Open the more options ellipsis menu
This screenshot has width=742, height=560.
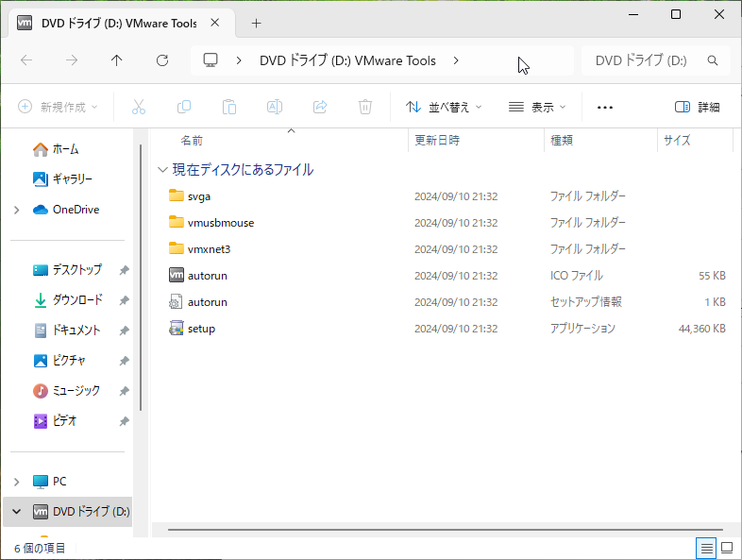[605, 107]
